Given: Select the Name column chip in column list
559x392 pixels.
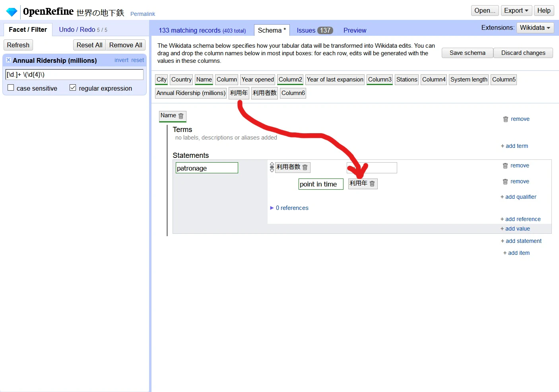Looking at the screenshot, I should click(x=204, y=80).
